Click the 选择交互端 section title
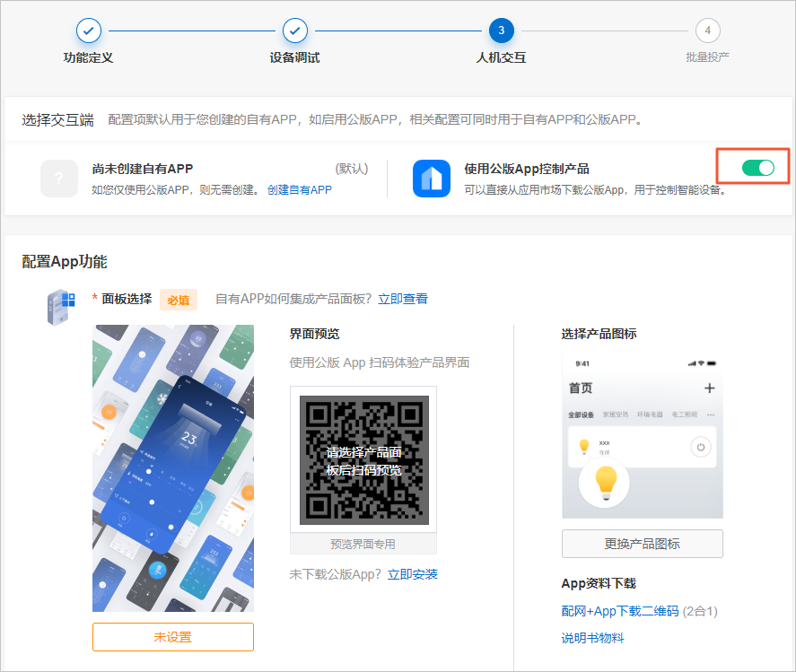 click(57, 120)
